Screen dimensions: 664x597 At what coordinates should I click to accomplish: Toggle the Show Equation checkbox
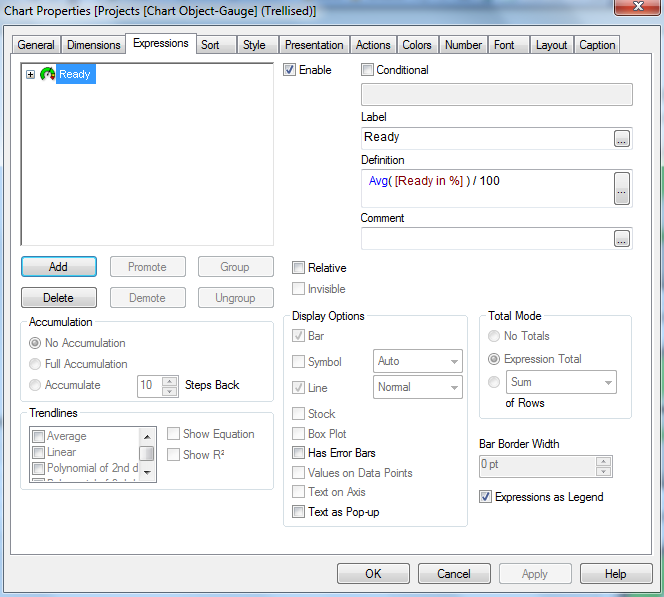[x=173, y=434]
